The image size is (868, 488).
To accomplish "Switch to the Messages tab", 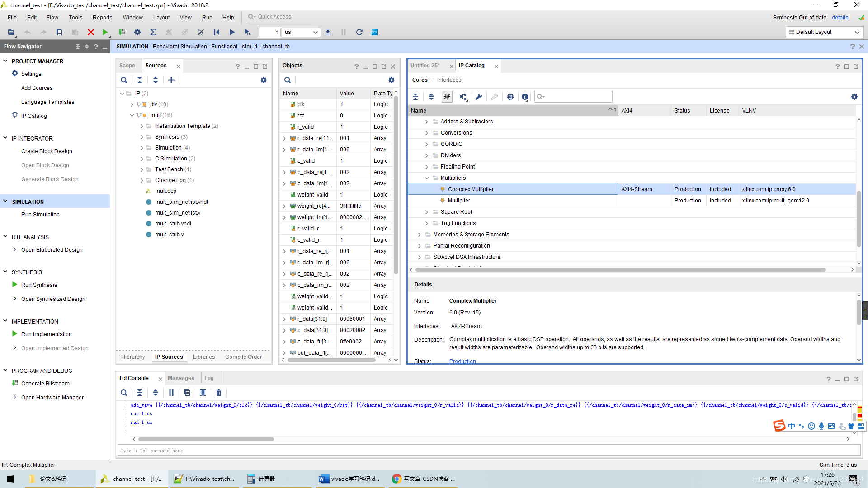I will [x=180, y=378].
